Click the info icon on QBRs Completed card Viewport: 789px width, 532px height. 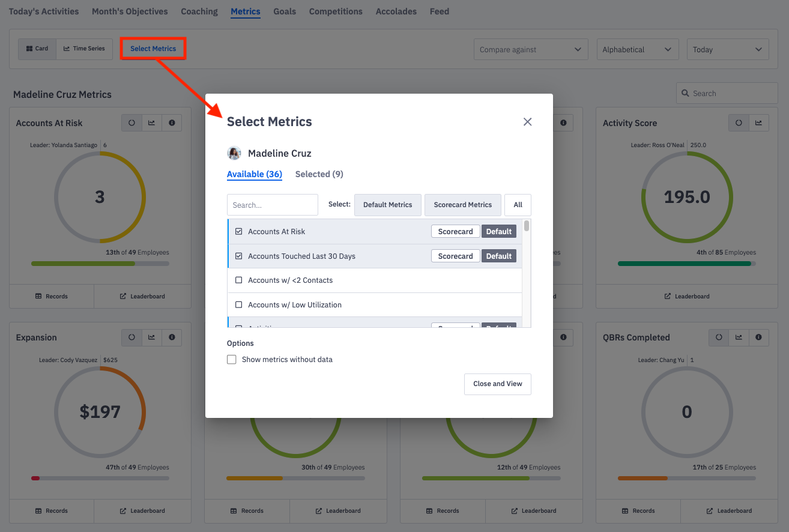[x=758, y=337]
